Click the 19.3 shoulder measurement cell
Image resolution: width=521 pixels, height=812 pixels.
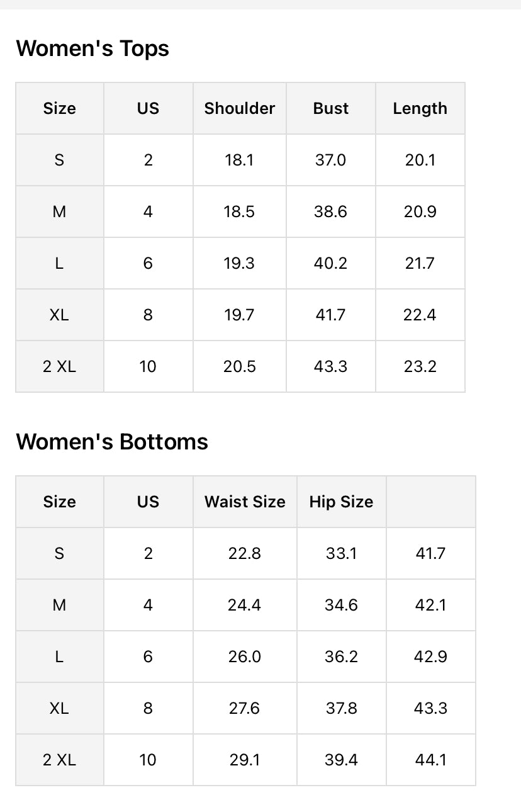[239, 263]
